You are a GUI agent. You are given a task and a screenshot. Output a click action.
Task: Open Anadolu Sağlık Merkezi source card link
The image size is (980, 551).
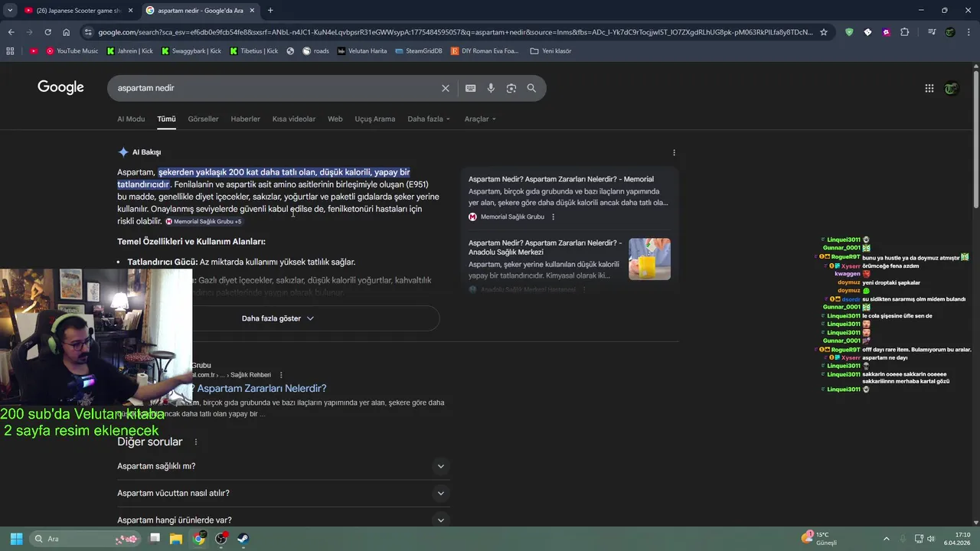(x=545, y=247)
